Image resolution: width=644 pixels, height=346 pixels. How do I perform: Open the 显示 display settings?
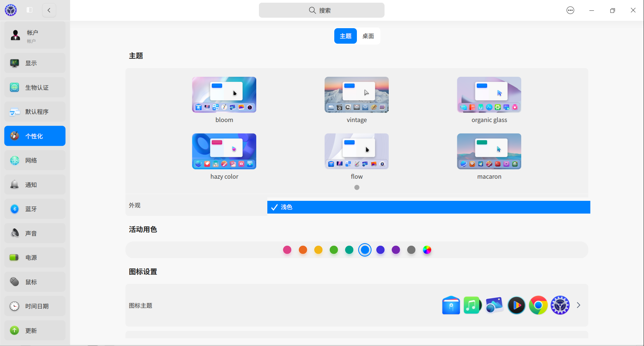coord(35,63)
